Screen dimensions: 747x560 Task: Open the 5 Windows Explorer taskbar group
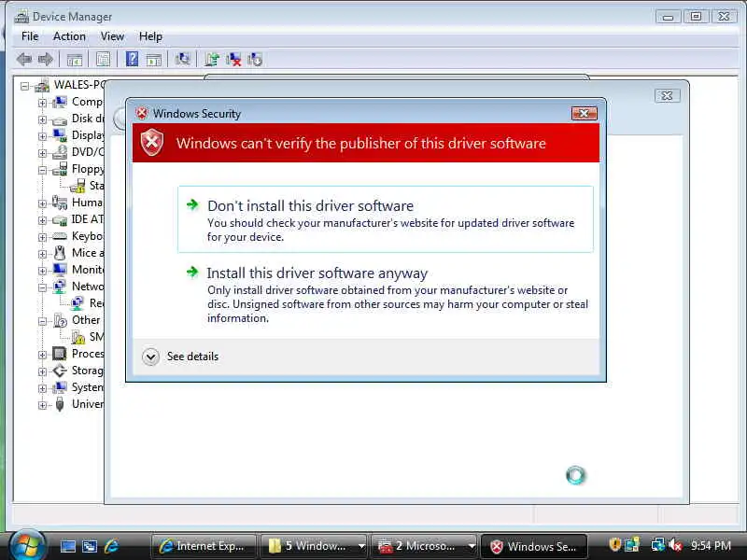click(x=315, y=546)
